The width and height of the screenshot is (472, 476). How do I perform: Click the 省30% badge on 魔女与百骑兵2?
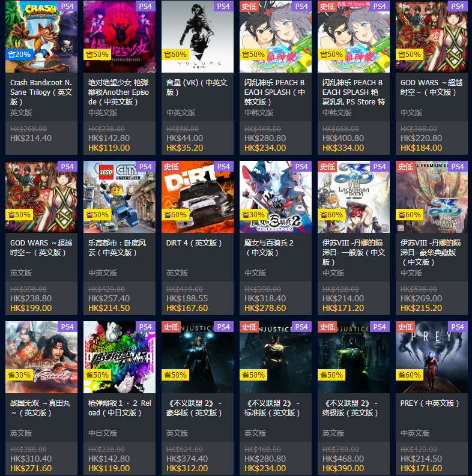[253, 215]
